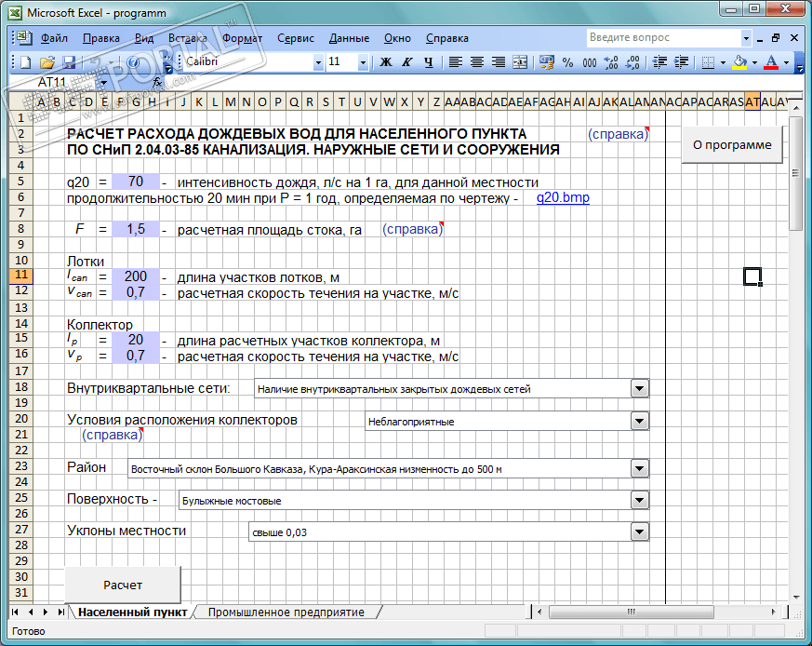Image resolution: width=812 pixels, height=646 pixels.
Task: Open the Справка menu
Action: [x=446, y=38]
